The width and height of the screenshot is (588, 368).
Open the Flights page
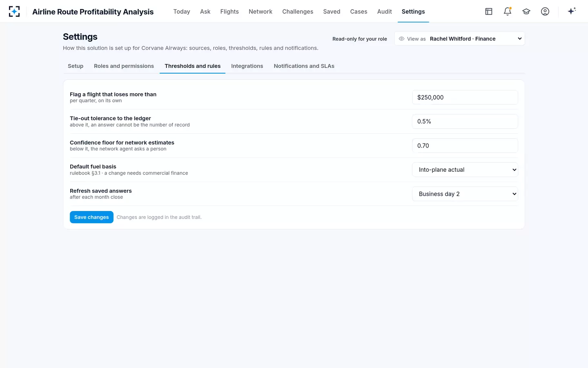229,11
